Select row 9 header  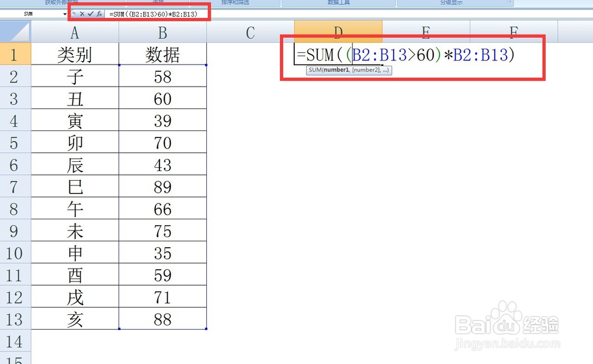pyautogui.click(x=15, y=230)
